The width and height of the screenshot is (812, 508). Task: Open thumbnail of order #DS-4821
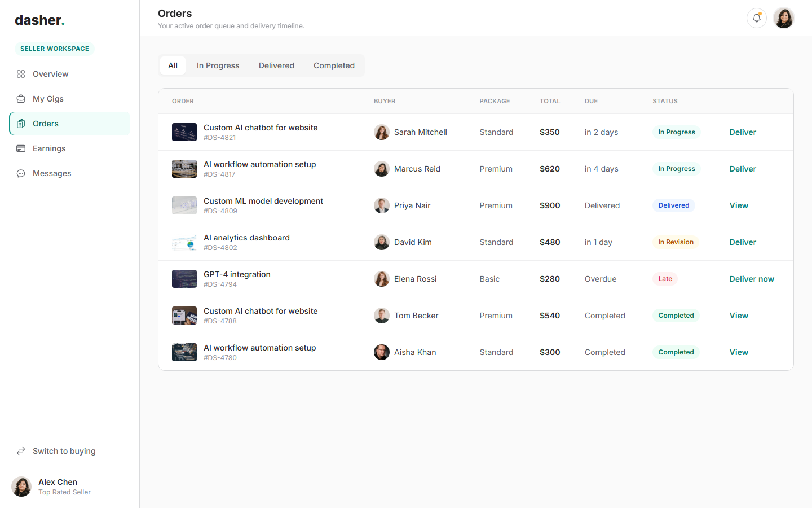[184, 132]
